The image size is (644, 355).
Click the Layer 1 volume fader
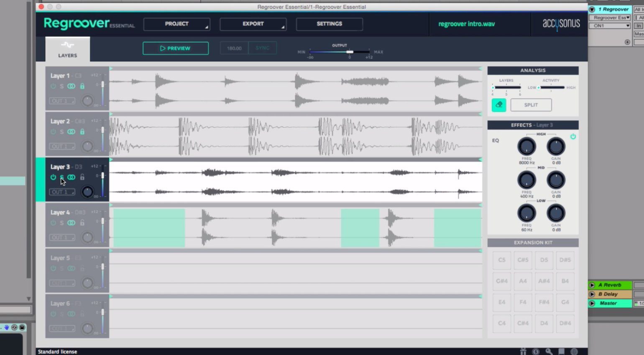[x=103, y=85]
